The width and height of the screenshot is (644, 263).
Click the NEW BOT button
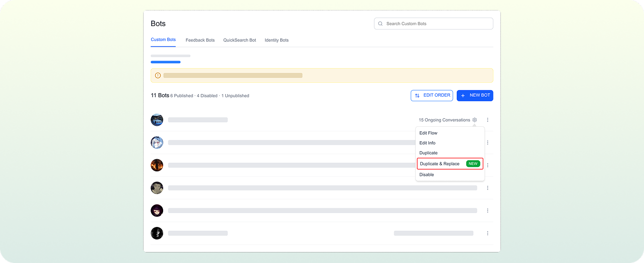475,95
